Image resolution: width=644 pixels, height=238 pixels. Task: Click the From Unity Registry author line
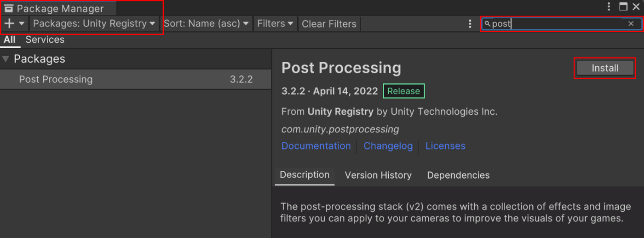389,111
